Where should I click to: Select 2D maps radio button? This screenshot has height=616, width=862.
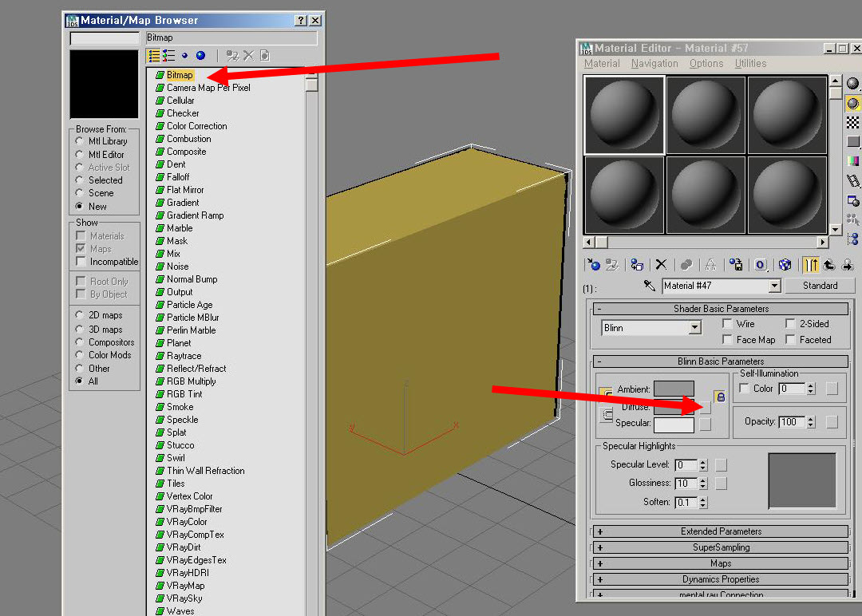click(80, 315)
